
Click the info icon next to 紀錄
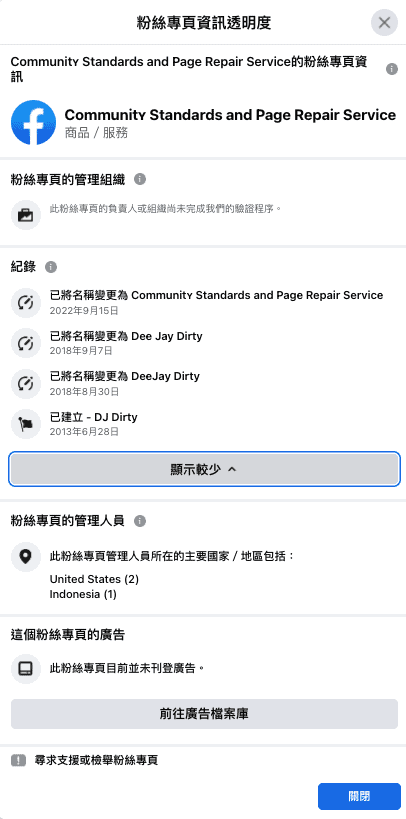(51, 267)
